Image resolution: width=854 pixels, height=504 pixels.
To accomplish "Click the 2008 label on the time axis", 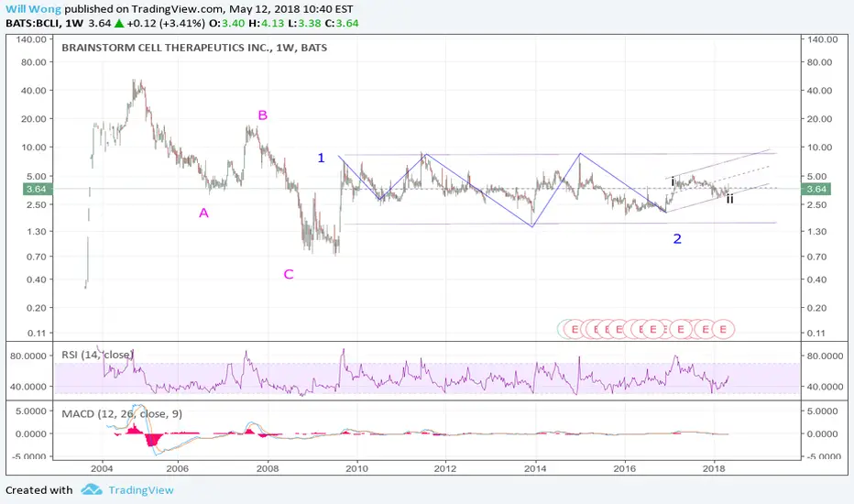I will (x=268, y=468).
